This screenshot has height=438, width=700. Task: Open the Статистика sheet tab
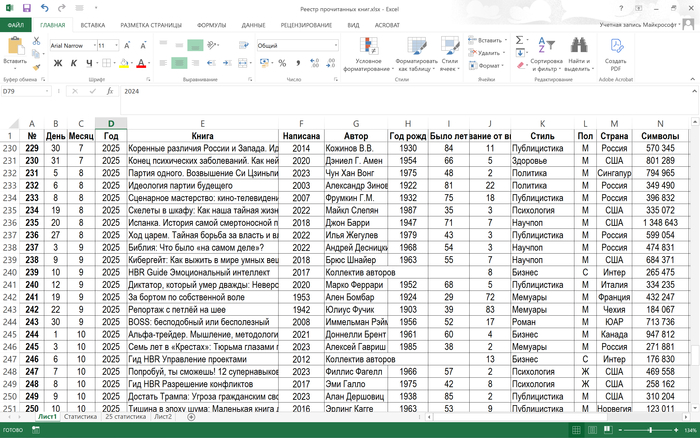[x=80, y=416]
